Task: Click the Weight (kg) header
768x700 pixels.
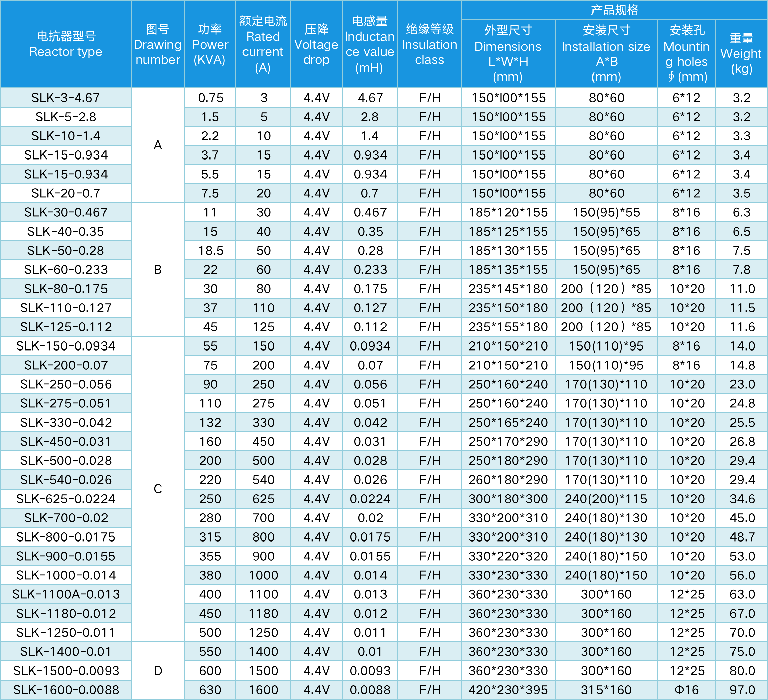Action: tap(741, 53)
